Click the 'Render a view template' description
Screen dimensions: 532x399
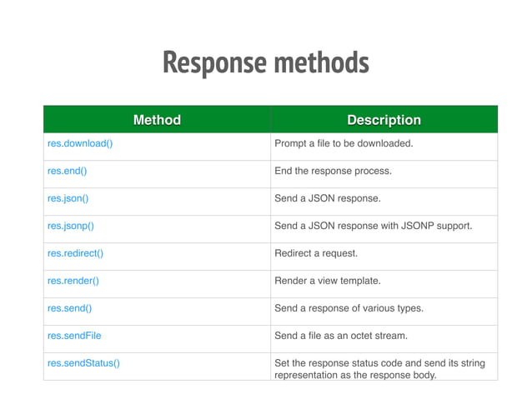[328, 281]
